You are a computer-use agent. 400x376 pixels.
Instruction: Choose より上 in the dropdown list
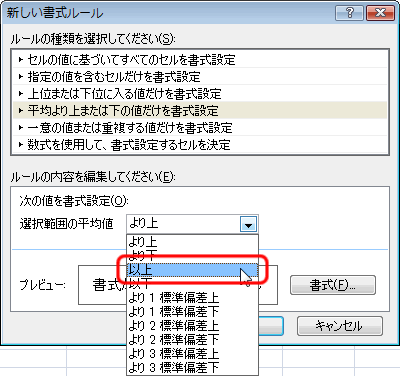192,242
